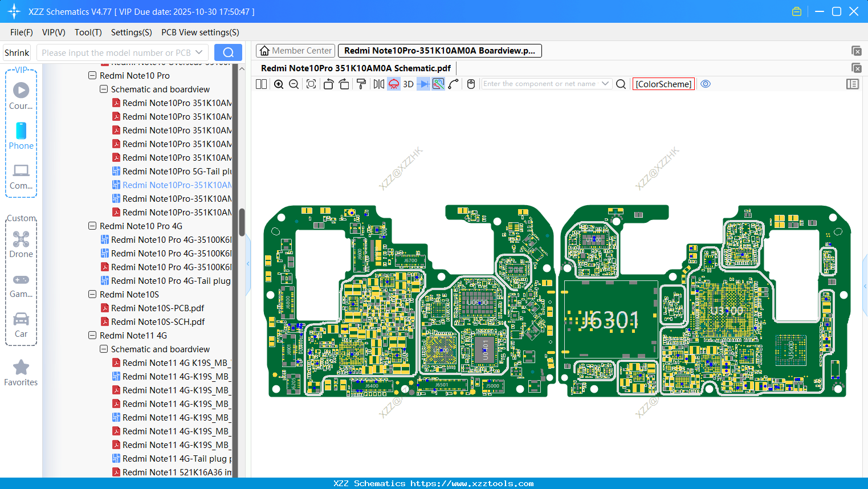The height and width of the screenshot is (489, 868).
Task: Open the Tool(T) menu
Action: pos(88,32)
